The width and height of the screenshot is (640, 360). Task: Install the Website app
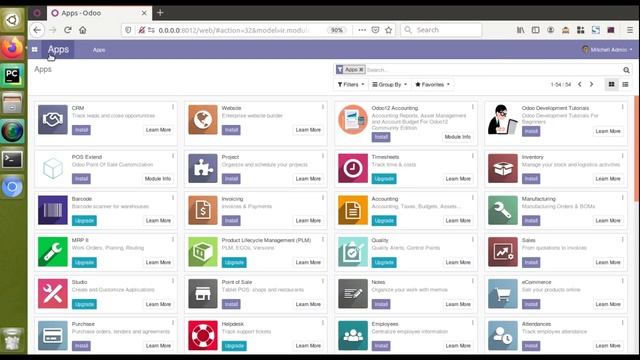coord(231,130)
